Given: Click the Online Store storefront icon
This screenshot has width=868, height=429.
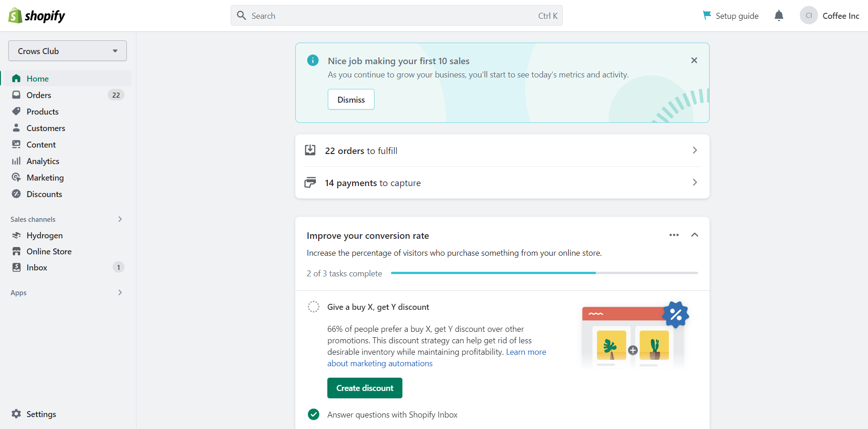Looking at the screenshot, I should (x=16, y=251).
